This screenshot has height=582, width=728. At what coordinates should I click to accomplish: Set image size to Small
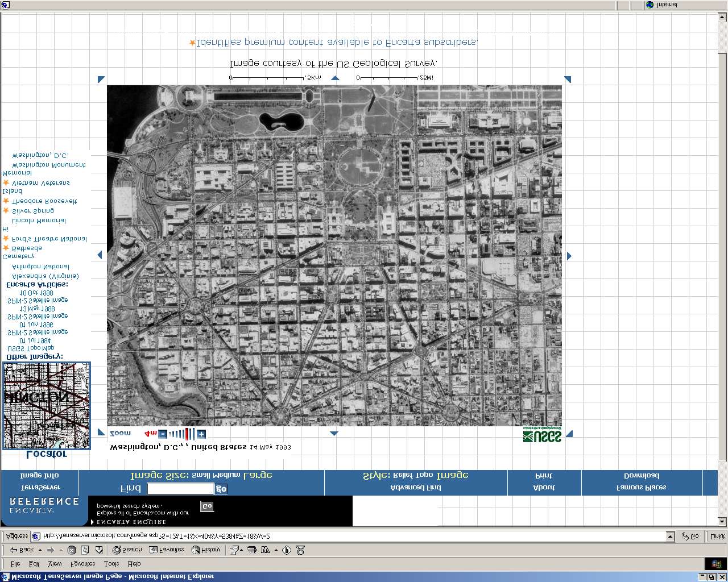[201, 476]
